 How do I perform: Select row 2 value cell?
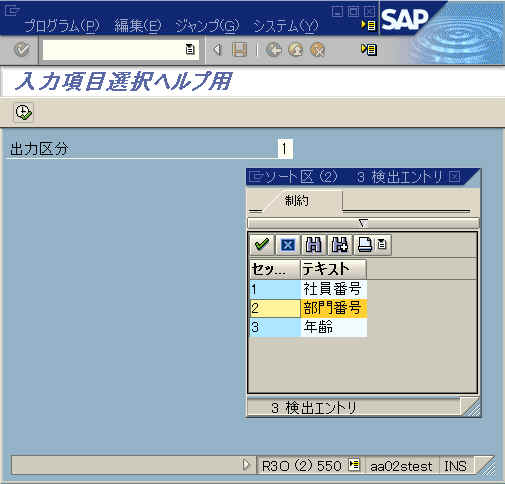275,308
